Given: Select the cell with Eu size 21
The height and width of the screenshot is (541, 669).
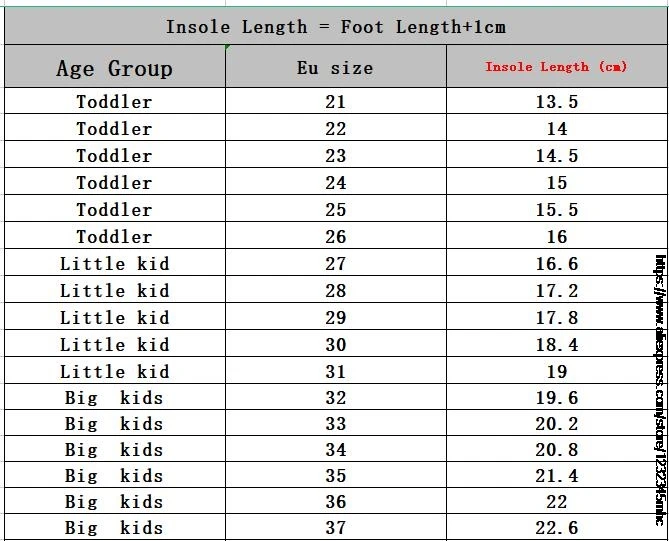Looking at the screenshot, I should (x=336, y=101).
